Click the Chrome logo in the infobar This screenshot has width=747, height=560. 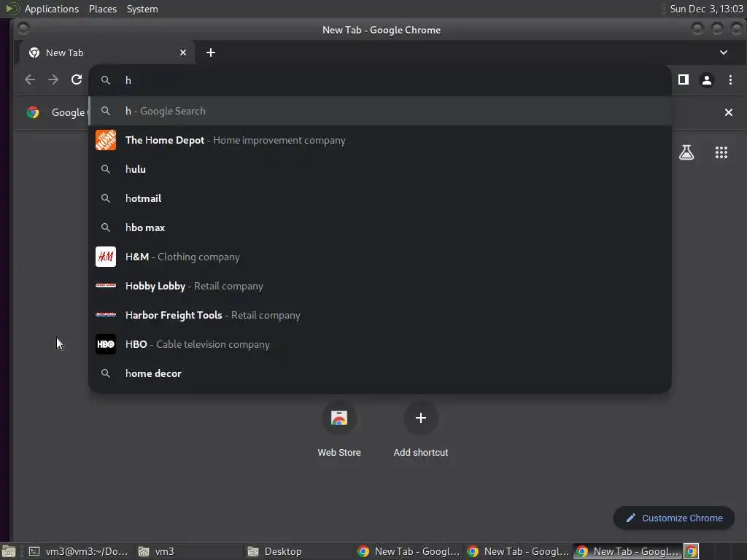click(33, 112)
